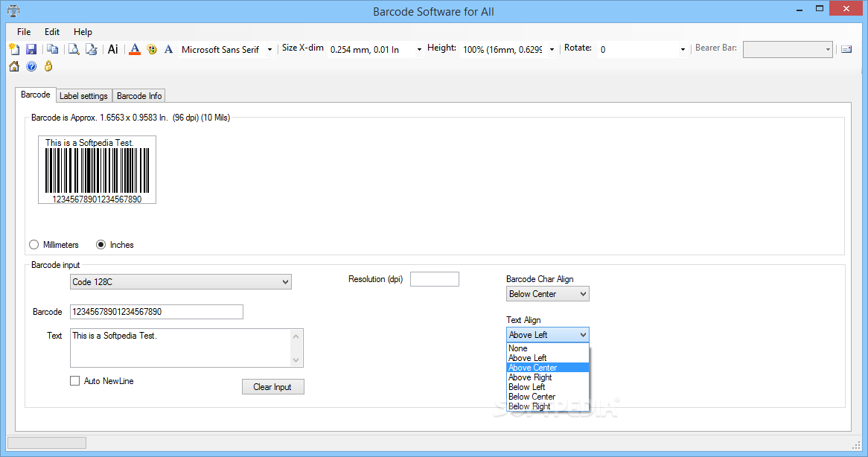Minimize the Barcode Software window

tap(800, 10)
